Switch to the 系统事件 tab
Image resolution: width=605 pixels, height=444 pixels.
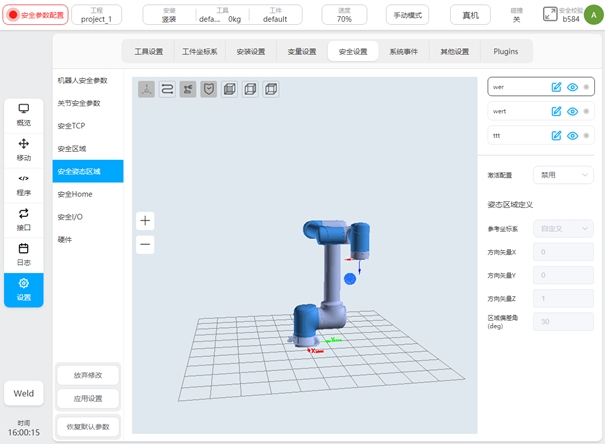click(404, 52)
